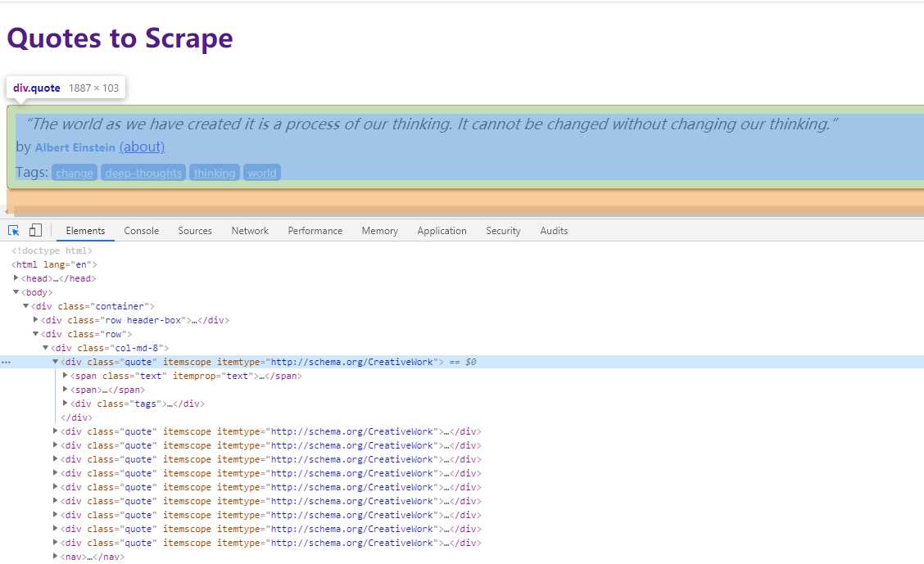Click the Quotes to Scrape title link
The image size is (924, 564).
click(x=120, y=38)
